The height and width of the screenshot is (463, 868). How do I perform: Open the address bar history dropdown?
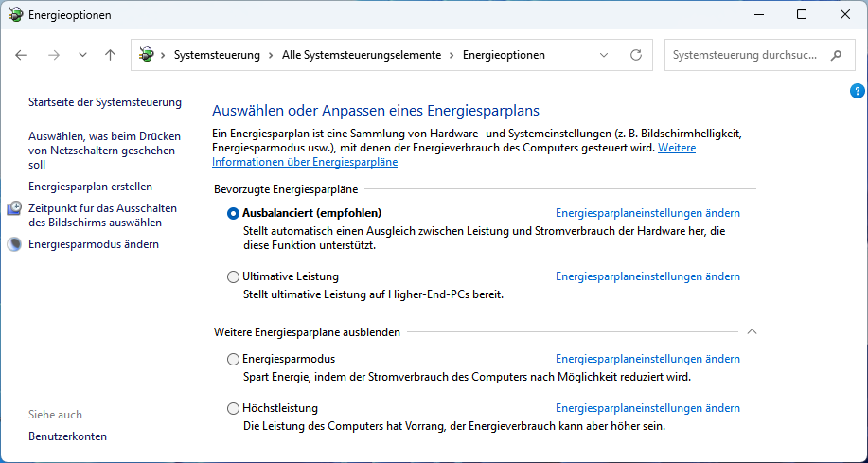click(604, 55)
